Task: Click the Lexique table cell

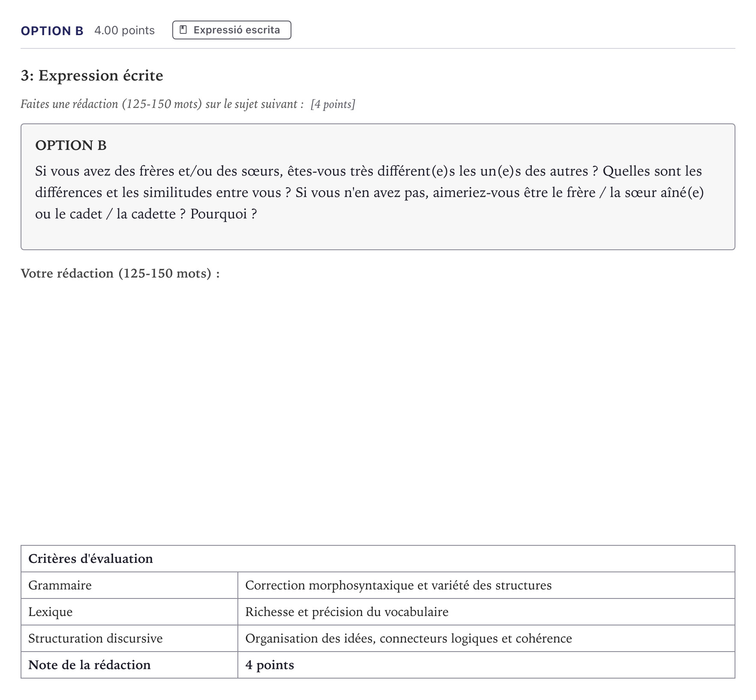Action: coord(129,612)
